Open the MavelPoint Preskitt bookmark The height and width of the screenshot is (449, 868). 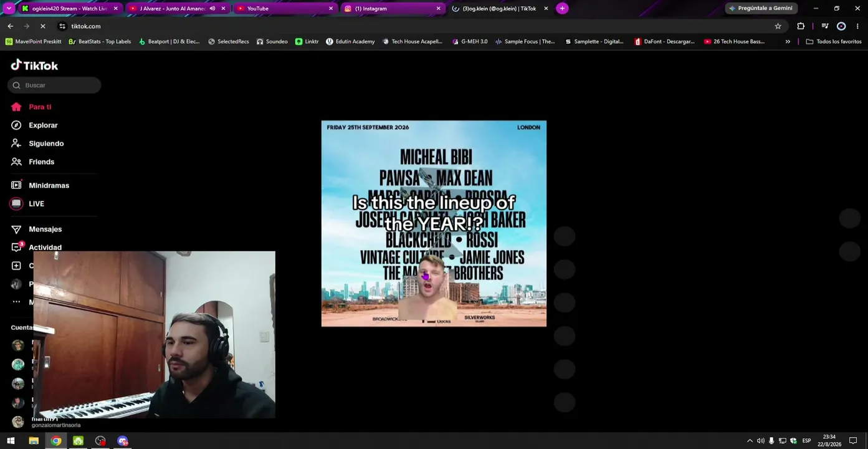[x=34, y=42]
